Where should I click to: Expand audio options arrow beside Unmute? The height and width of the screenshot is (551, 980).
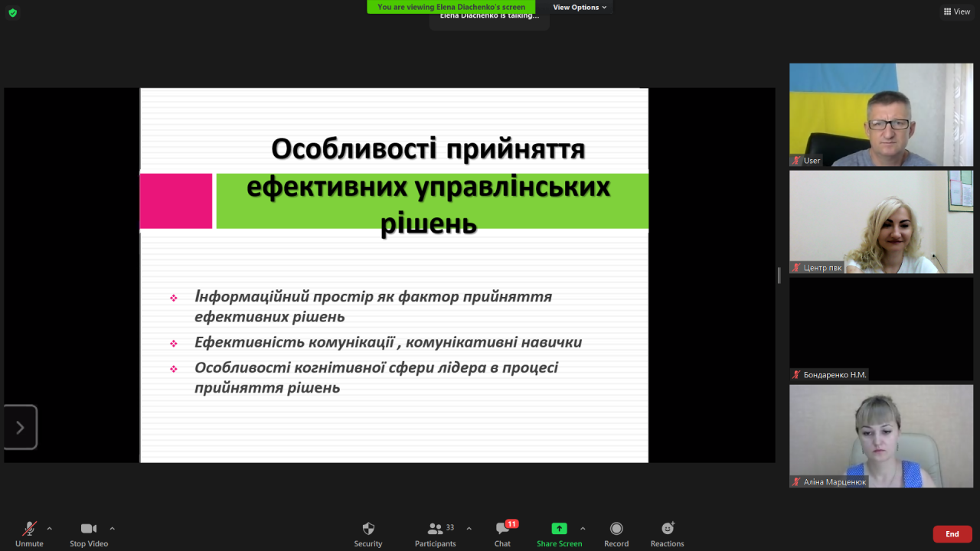pyautogui.click(x=50, y=528)
